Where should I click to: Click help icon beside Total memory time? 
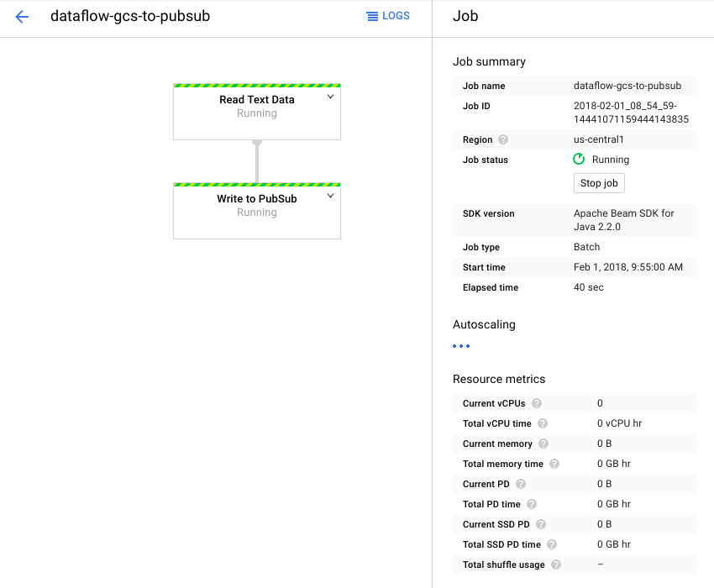click(554, 464)
